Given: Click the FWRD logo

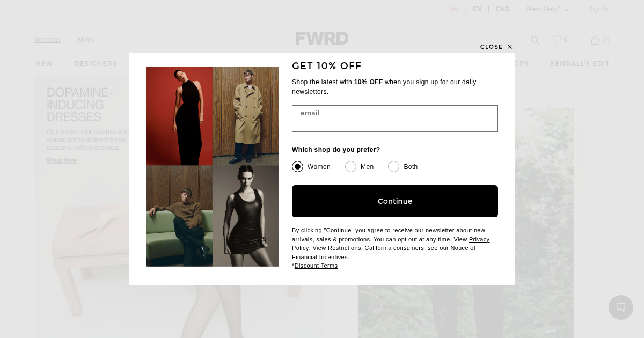Looking at the screenshot, I should click(322, 38).
